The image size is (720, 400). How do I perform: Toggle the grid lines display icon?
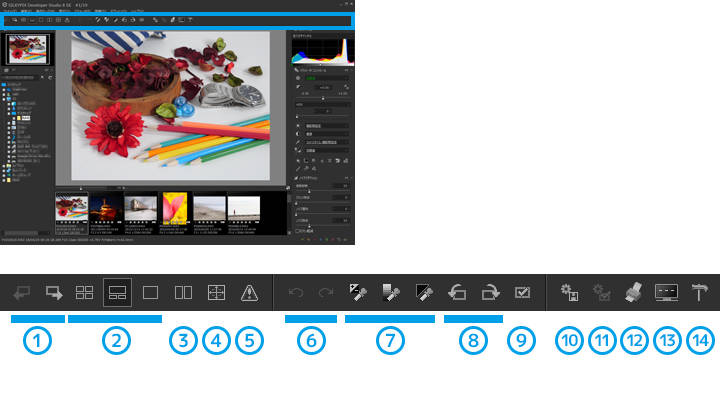click(x=216, y=293)
